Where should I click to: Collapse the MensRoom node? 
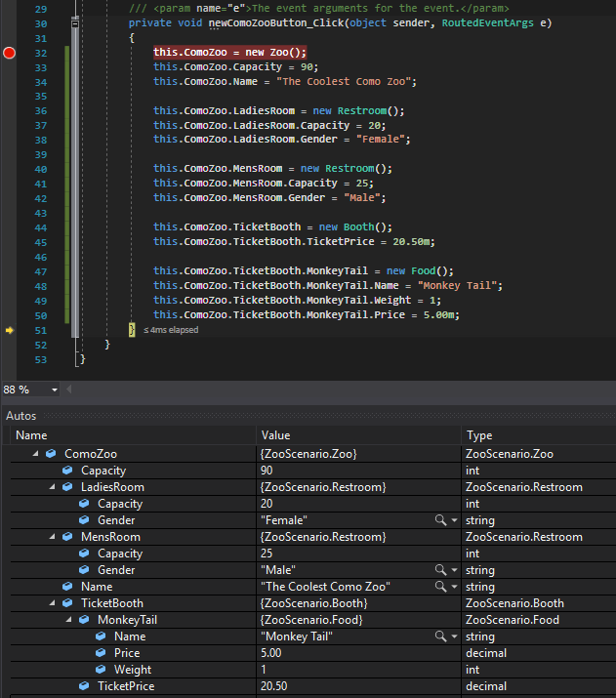tap(53, 537)
